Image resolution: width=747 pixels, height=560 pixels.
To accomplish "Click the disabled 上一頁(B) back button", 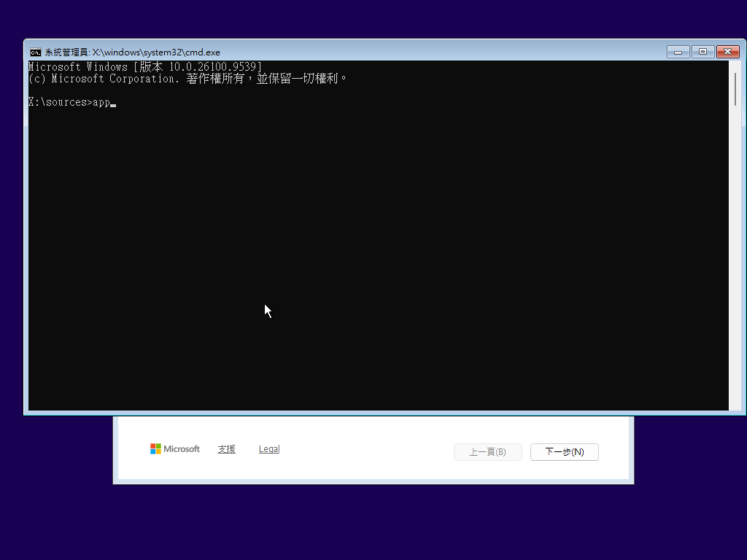I will pos(488,452).
